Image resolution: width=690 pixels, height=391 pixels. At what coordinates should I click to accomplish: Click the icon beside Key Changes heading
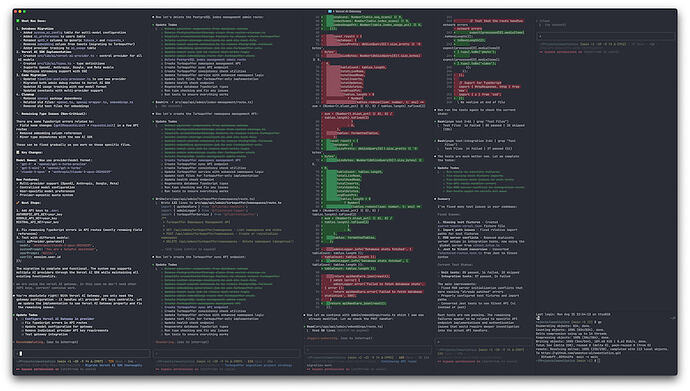point(18,152)
